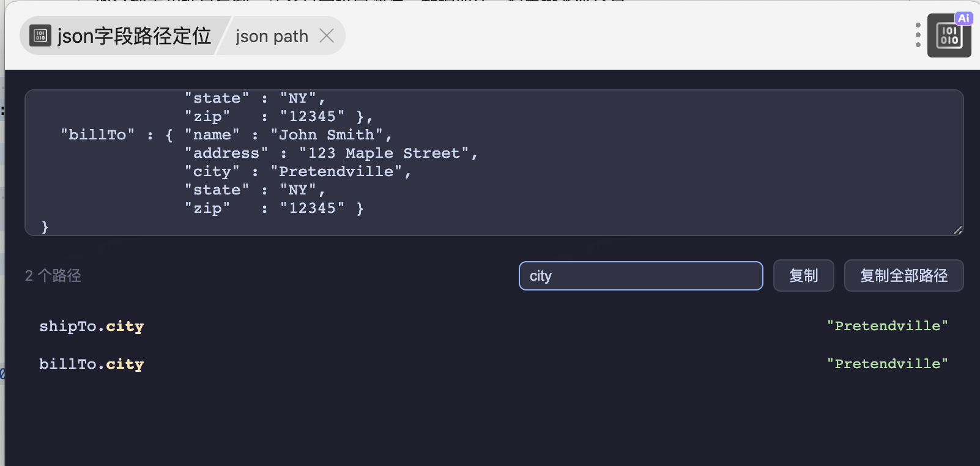Select the json path tab label
This screenshot has width=980, height=466.
tap(272, 37)
